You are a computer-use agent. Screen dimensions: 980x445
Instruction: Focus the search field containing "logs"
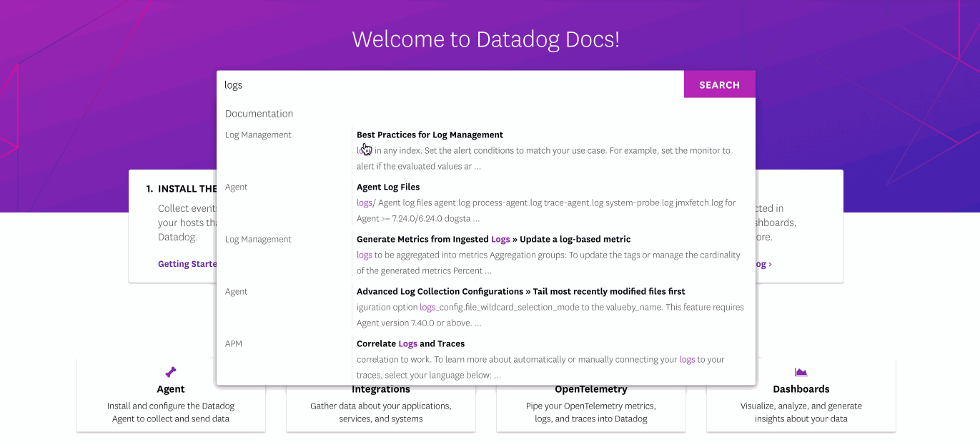tap(450, 84)
